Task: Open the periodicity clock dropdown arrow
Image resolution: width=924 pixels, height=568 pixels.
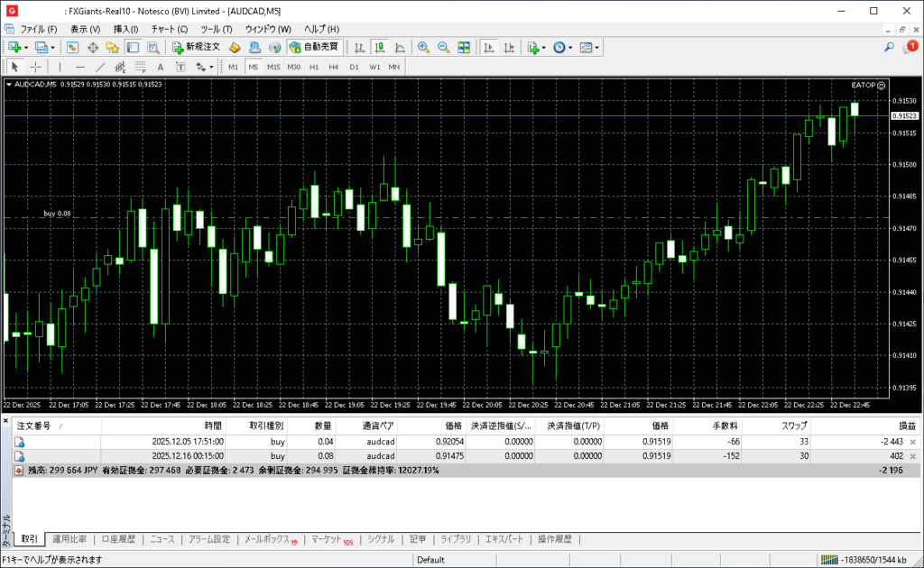Action: [x=570, y=47]
